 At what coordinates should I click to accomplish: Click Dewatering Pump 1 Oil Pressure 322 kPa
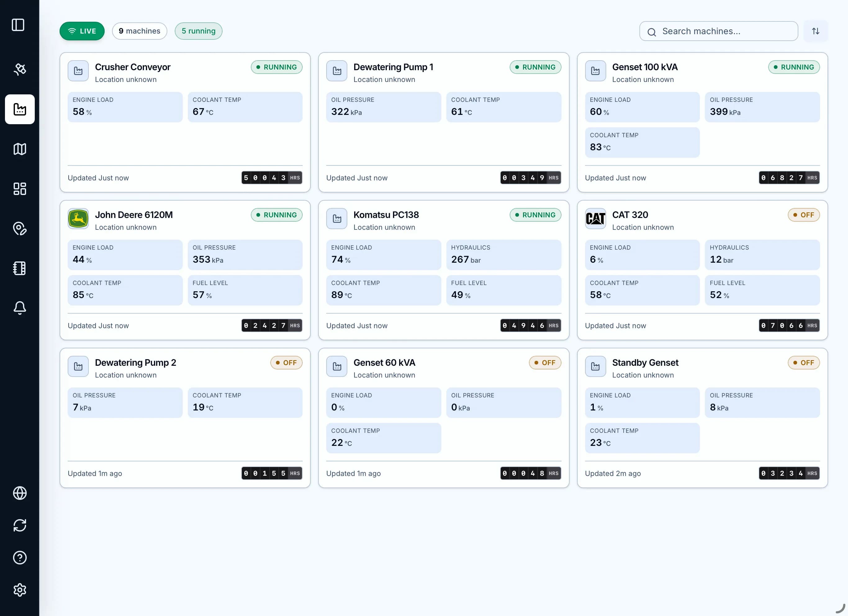point(384,107)
